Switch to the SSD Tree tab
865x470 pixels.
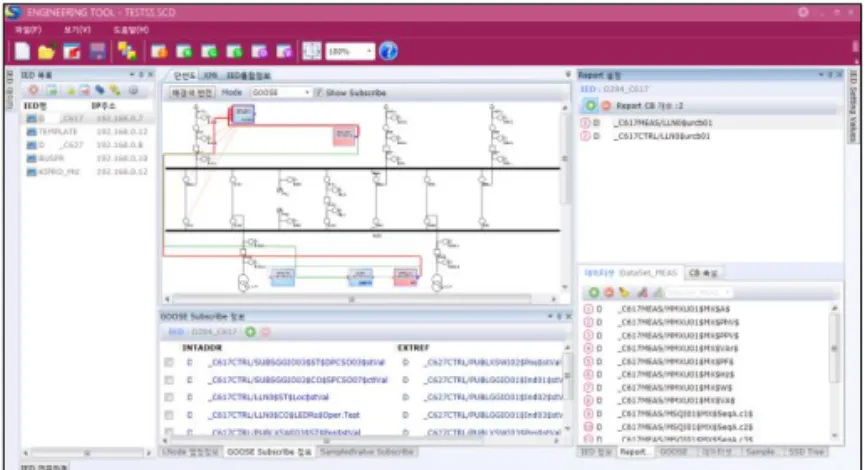pos(806,452)
